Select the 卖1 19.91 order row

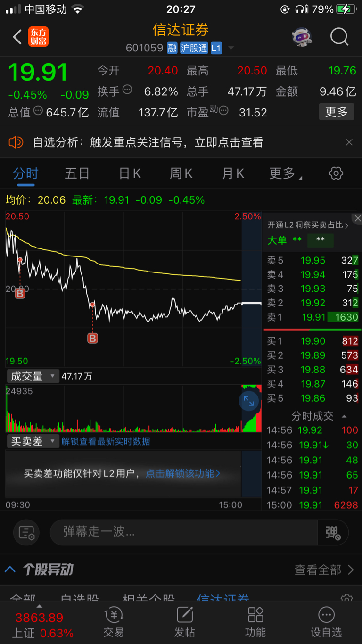coord(312,317)
